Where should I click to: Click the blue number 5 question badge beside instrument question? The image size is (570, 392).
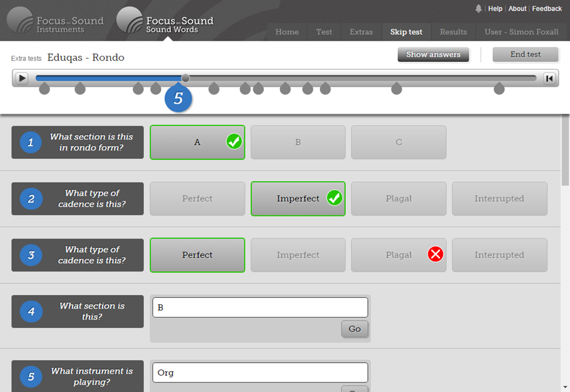tap(31, 376)
